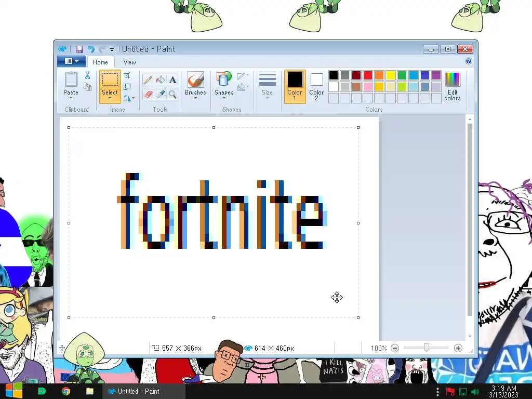Viewport: 532px width, 399px height.
Task: Open Customize Quick Access Toolbar arrow
Action: (x=112, y=49)
